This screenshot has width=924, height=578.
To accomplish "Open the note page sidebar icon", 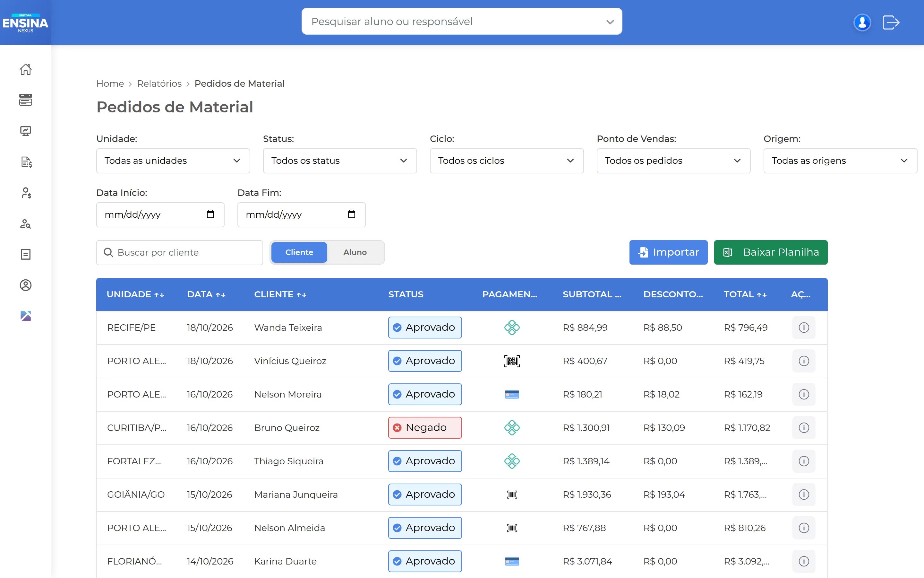I will pos(26,254).
